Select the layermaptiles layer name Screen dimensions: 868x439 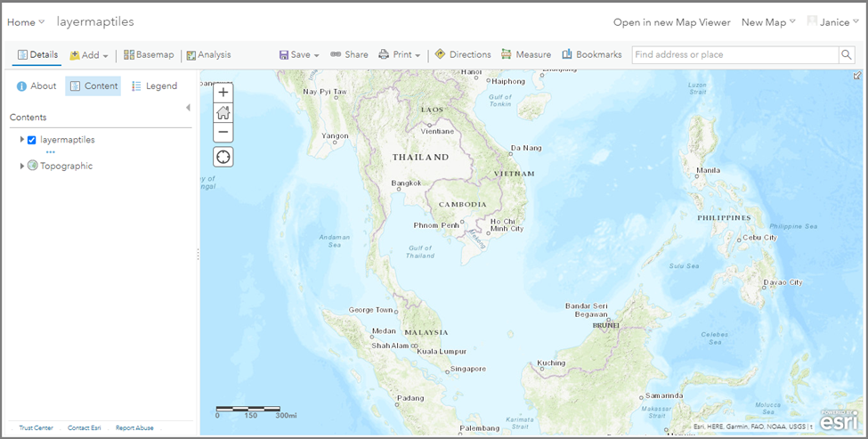pyautogui.click(x=68, y=140)
